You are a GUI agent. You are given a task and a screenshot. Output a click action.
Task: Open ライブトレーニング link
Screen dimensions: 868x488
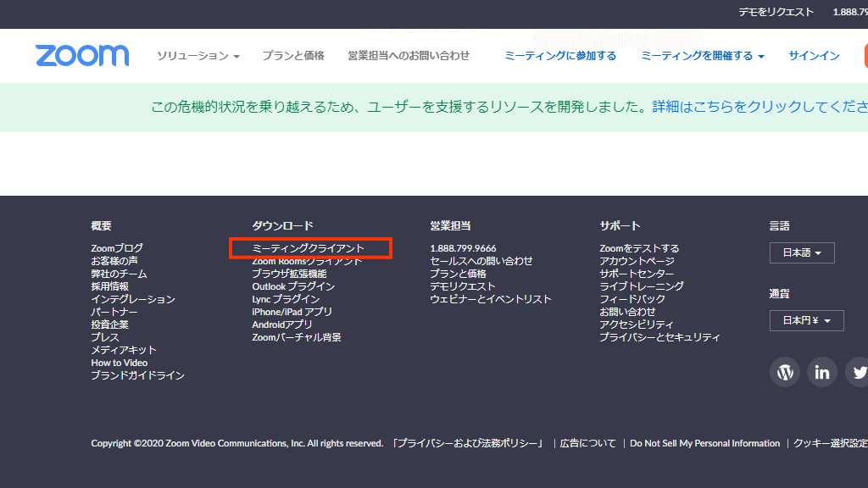[641, 286]
